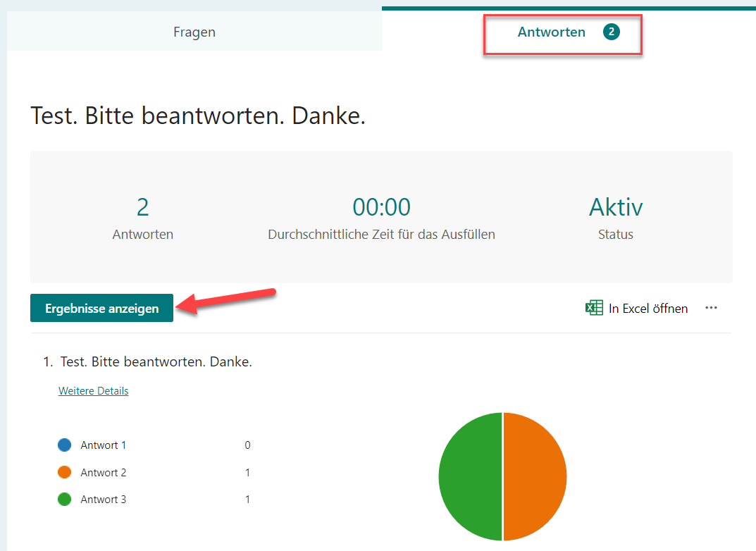Viewport: 756px width, 551px height.
Task: Click the numbered question 1 heading
Action: click(x=156, y=362)
